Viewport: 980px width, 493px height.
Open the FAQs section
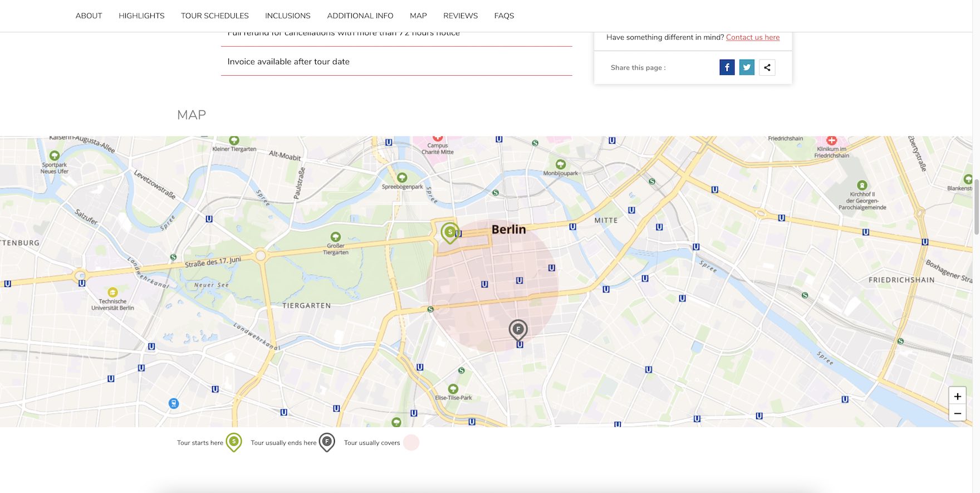point(504,16)
